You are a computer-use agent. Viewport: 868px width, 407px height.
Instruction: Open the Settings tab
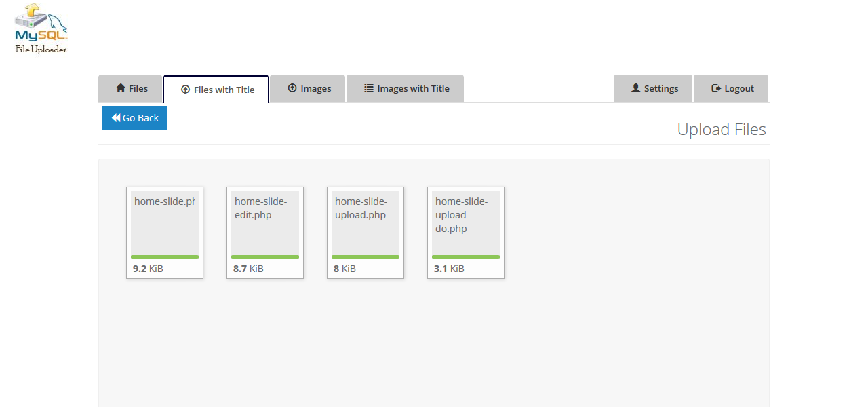pyautogui.click(x=653, y=88)
